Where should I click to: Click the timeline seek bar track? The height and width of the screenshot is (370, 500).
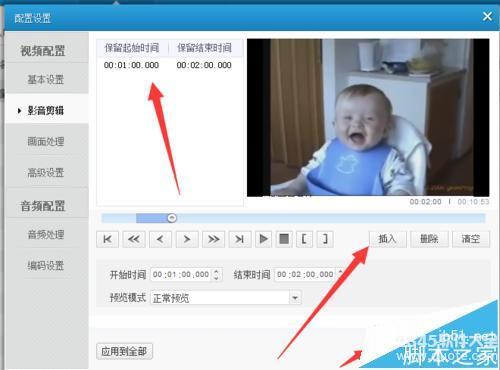click(293, 218)
